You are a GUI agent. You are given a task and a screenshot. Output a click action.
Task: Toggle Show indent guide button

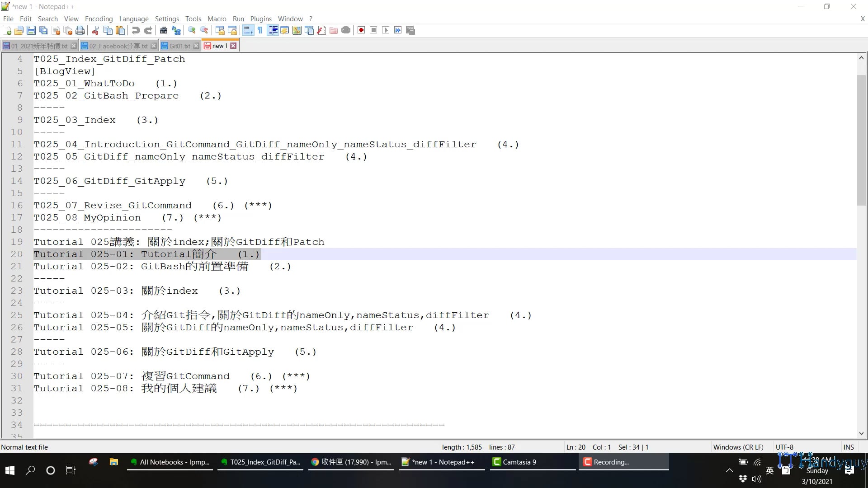pos(273,30)
